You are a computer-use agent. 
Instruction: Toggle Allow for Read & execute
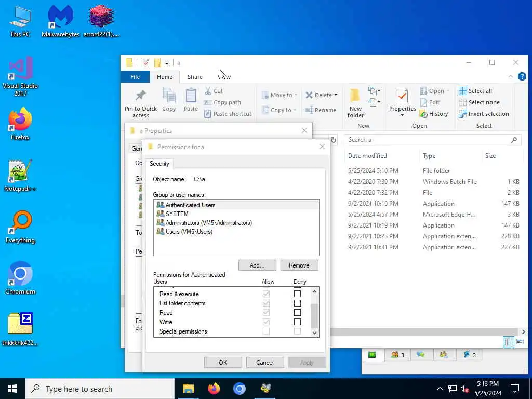tap(266, 294)
